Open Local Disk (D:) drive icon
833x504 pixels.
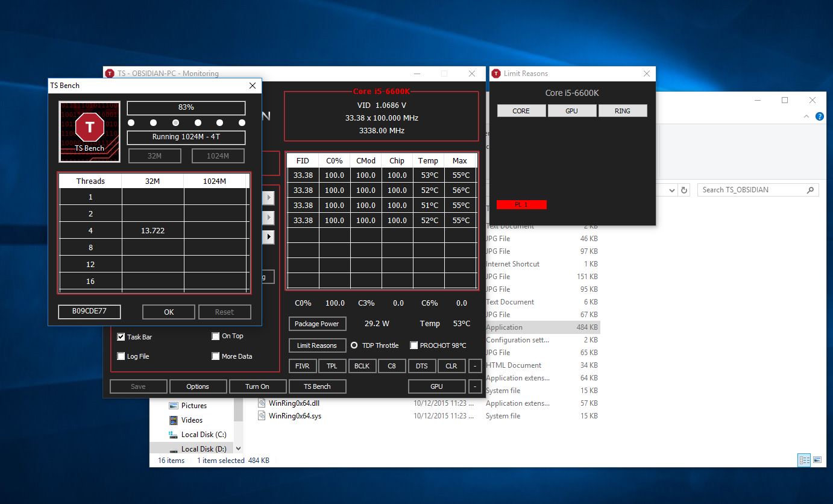[174, 450]
